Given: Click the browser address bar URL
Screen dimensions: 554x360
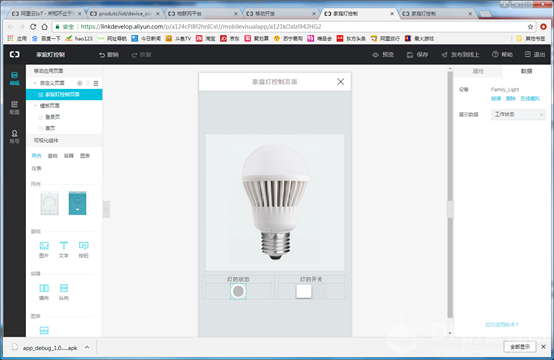Looking at the screenshot, I should (x=201, y=26).
